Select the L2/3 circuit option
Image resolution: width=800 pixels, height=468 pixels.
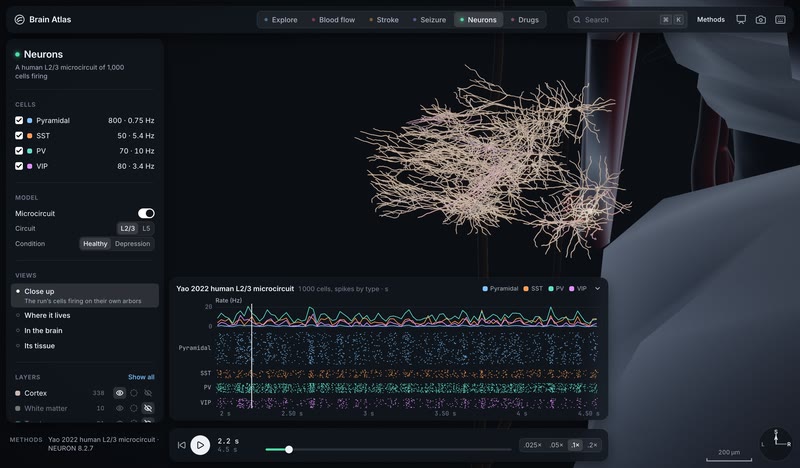tap(128, 229)
